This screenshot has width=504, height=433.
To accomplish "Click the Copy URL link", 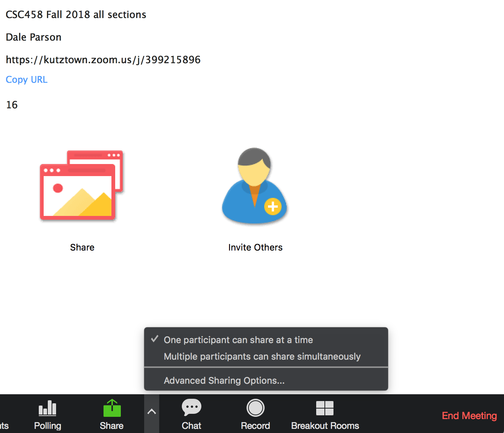I will click(x=27, y=80).
